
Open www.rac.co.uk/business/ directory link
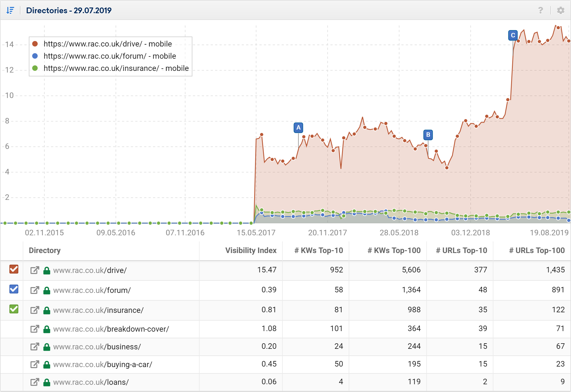[x=97, y=347]
